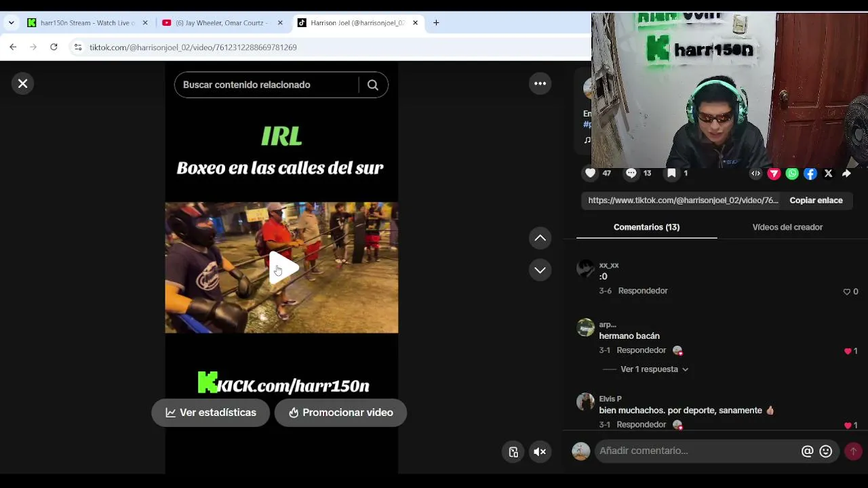This screenshot has width=868, height=488.
Task: Open the site information icon in the address bar
Action: [78, 47]
